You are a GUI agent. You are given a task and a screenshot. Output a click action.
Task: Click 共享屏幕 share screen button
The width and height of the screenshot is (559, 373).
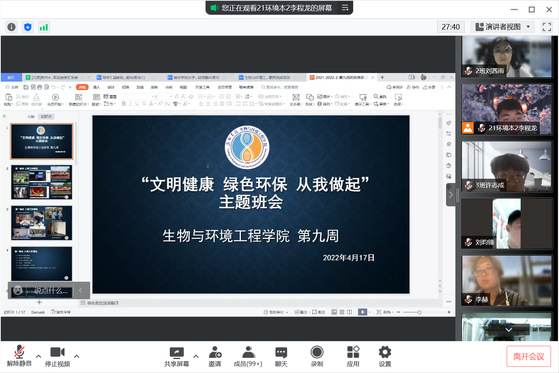click(x=176, y=357)
